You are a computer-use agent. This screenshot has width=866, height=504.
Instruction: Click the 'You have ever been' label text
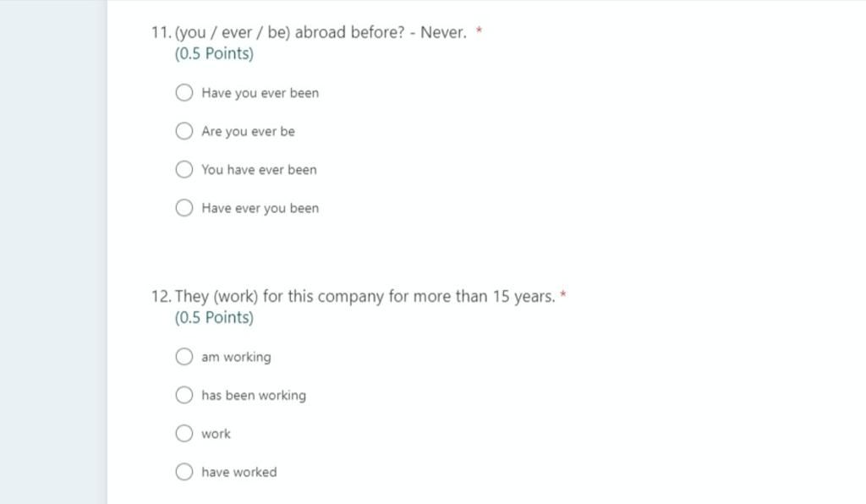coord(259,169)
